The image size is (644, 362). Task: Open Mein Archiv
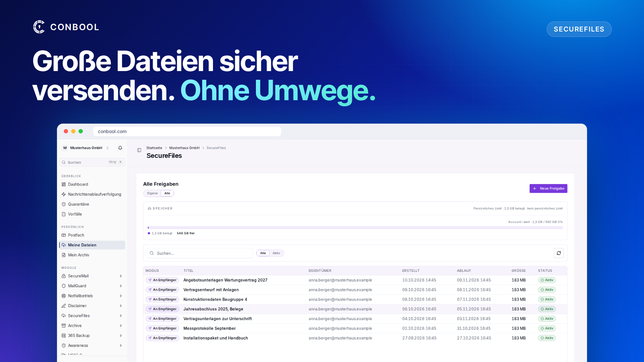pyautogui.click(x=92, y=255)
